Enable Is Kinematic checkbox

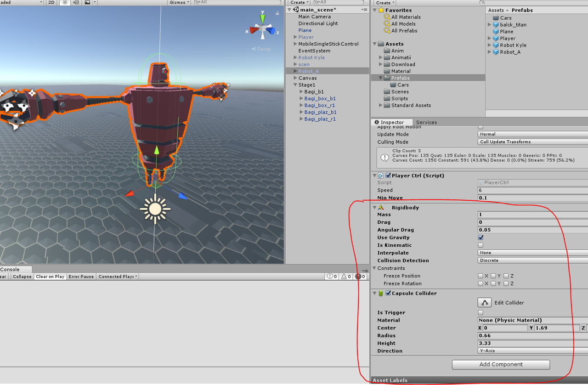(x=481, y=245)
